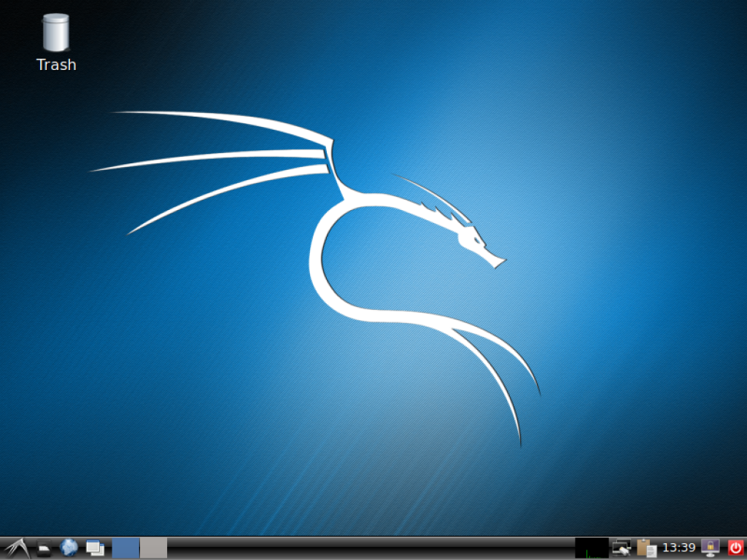The height and width of the screenshot is (560, 747).
Task: Open the Kali applications menu
Action: [17, 548]
